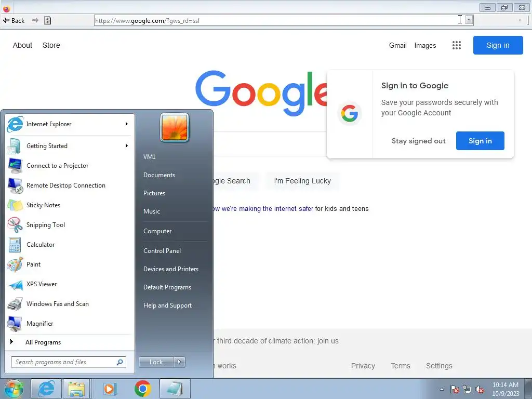Open address bar history dropdown

(x=469, y=20)
